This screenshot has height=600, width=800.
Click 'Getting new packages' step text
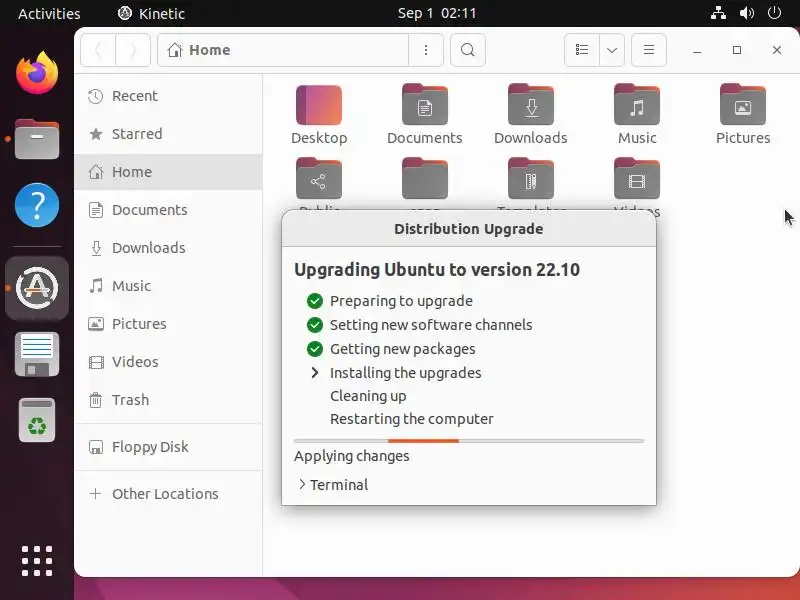(x=403, y=349)
